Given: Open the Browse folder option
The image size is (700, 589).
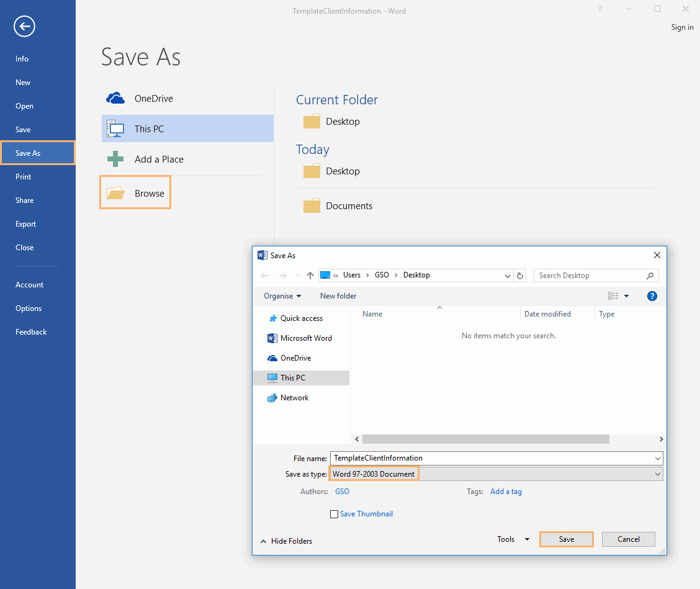Looking at the screenshot, I should coord(135,194).
